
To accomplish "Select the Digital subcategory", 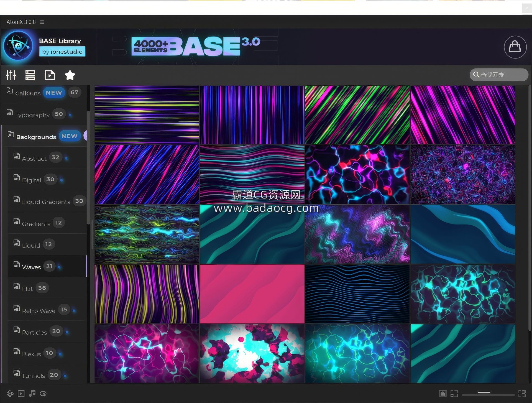I will point(47,180).
